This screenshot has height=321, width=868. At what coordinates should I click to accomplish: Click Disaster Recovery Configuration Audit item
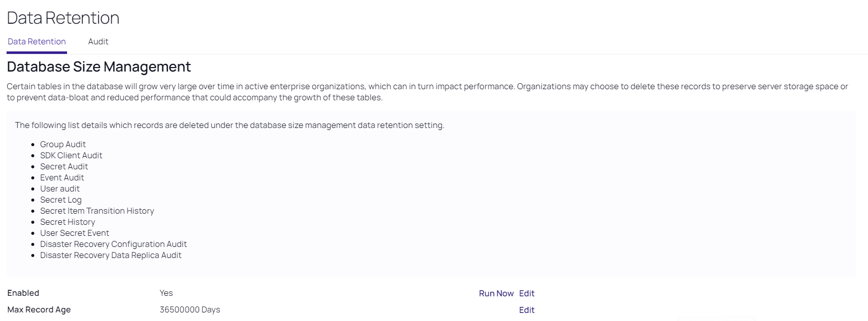point(113,244)
